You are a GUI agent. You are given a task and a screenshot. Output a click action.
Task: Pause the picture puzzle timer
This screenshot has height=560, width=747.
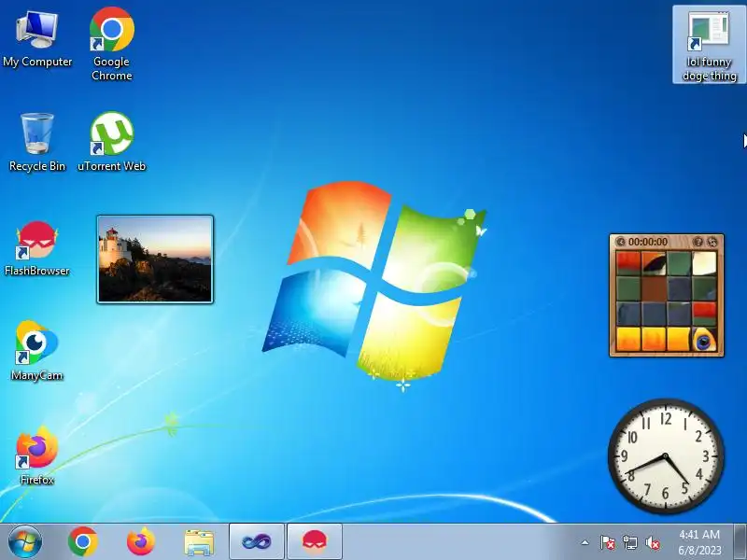pyautogui.click(x=621, y=242)
